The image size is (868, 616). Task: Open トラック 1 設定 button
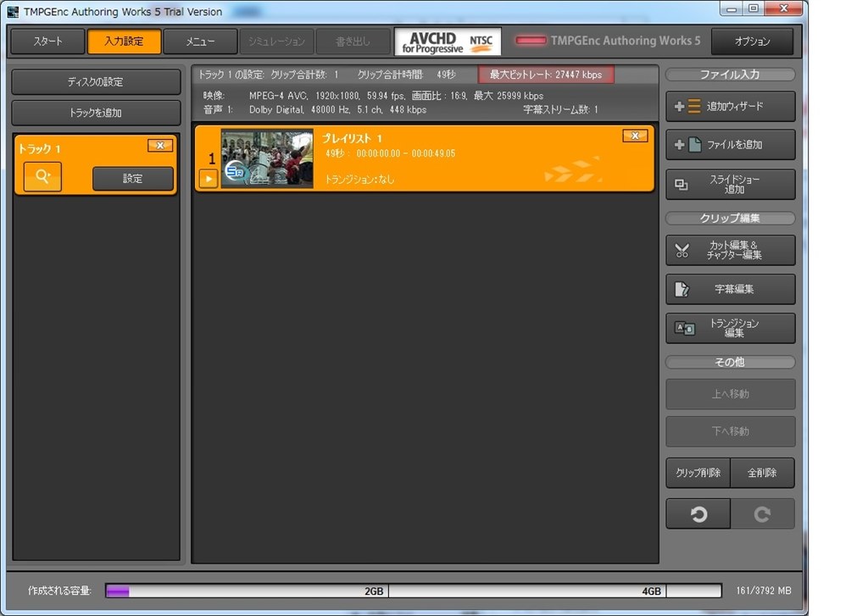(x=133, y=179)
